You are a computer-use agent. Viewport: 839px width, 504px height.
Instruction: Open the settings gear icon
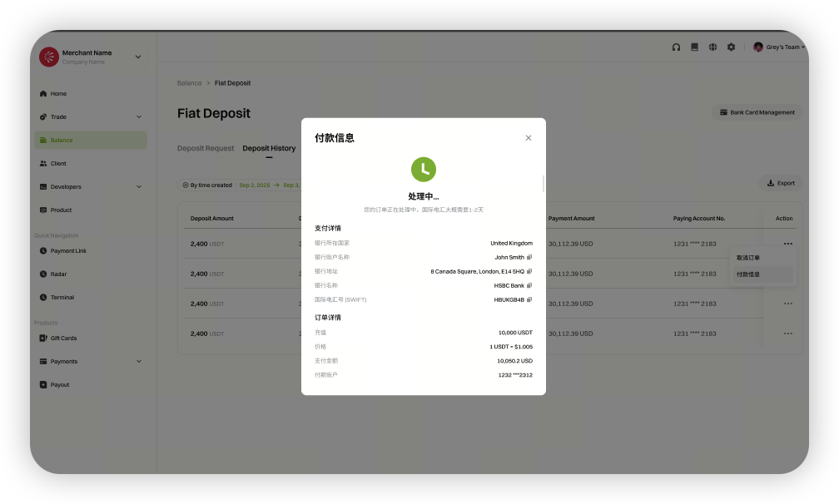click(x=731, y=47)
